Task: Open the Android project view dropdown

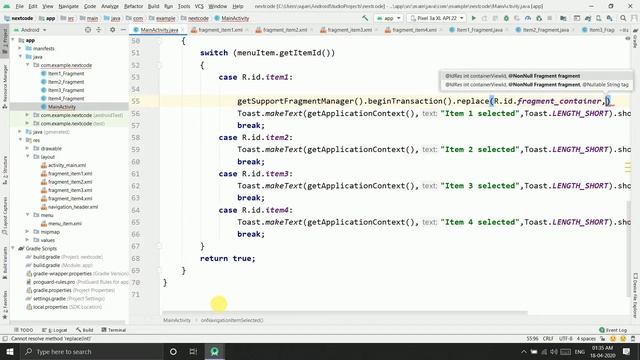Action: click(30, 30)
